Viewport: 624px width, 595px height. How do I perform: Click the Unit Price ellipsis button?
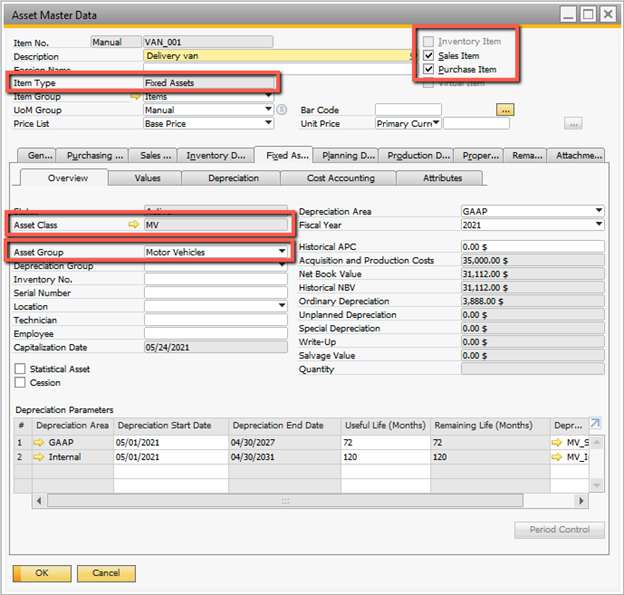point(573,124)
